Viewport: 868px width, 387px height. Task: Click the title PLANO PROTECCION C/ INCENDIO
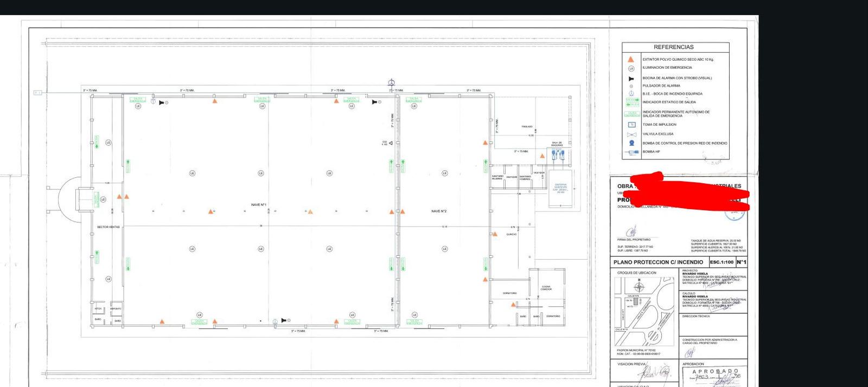[658, 262]
